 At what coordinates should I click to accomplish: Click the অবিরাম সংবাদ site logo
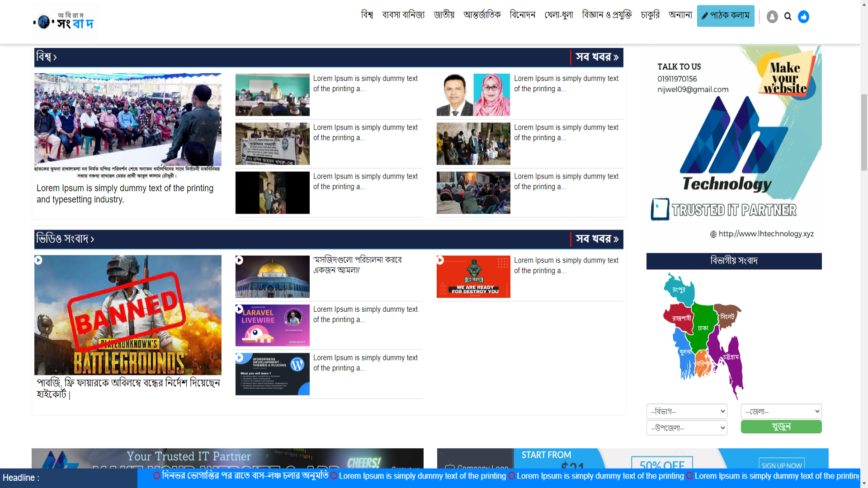click(x=64, y=21)
